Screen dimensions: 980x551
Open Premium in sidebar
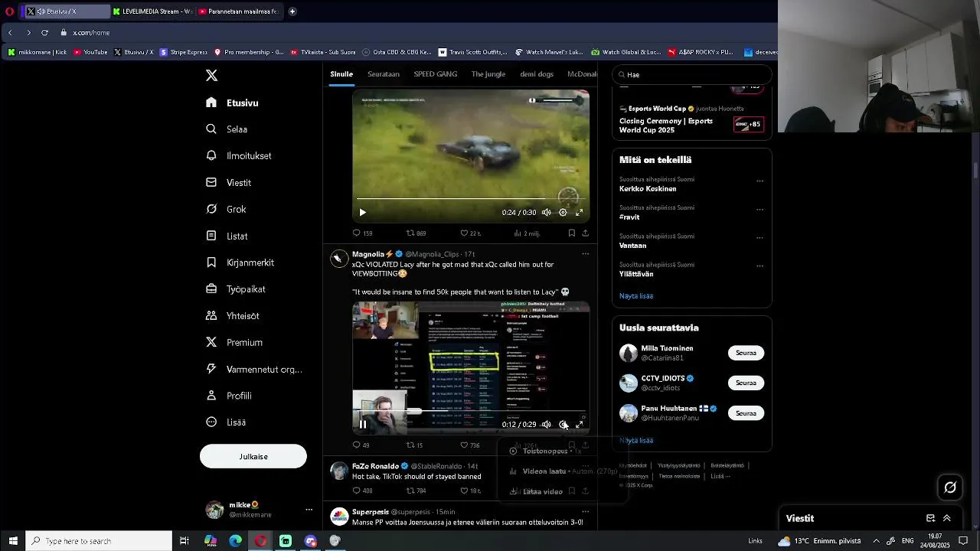pyautogui.click(x=234, y=342)
